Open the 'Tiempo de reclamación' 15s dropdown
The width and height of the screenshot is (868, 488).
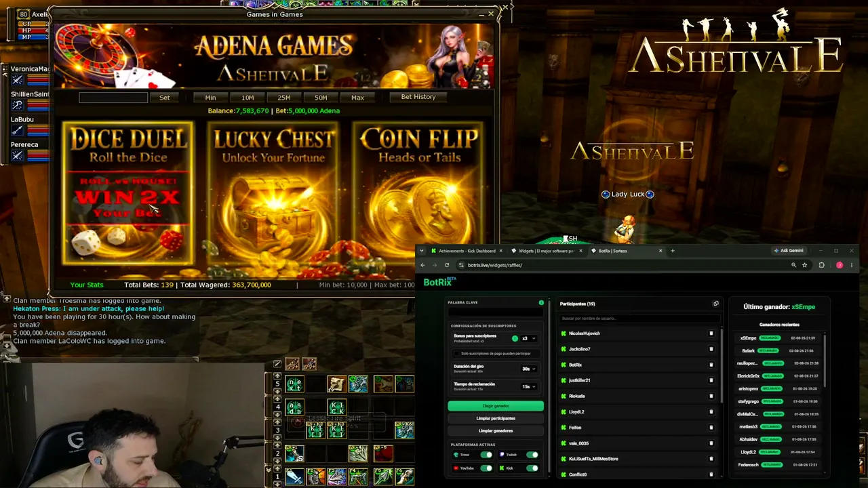point(528,386)
